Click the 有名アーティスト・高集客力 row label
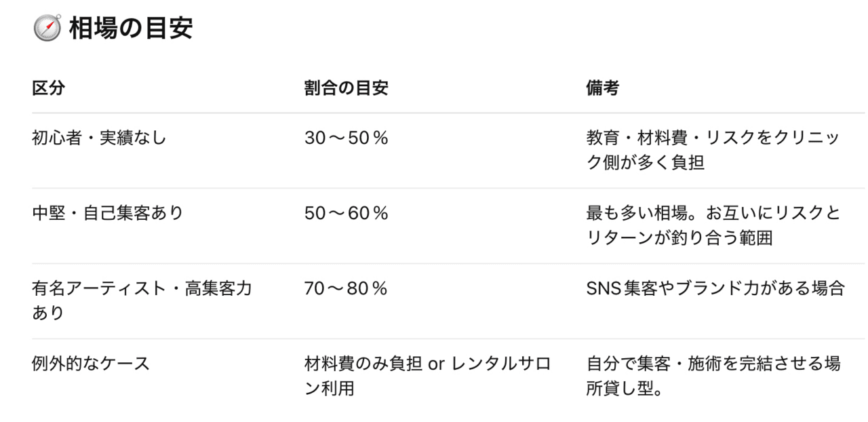The width and height of the screenshot is (868, 422). point(142,288)
